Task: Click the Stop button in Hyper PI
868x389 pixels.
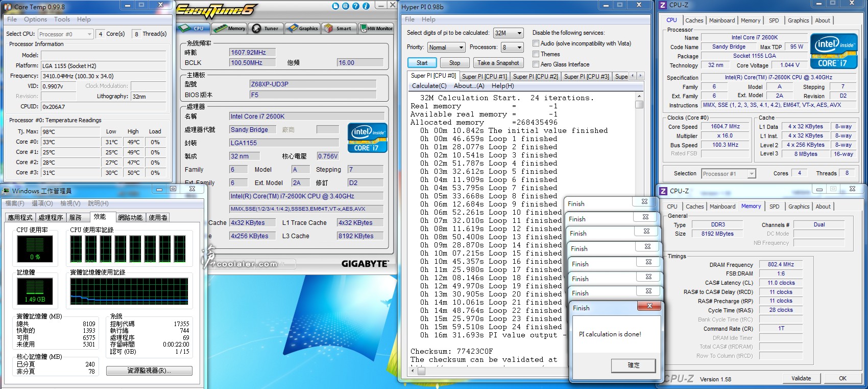Action: tap(454, 62)
